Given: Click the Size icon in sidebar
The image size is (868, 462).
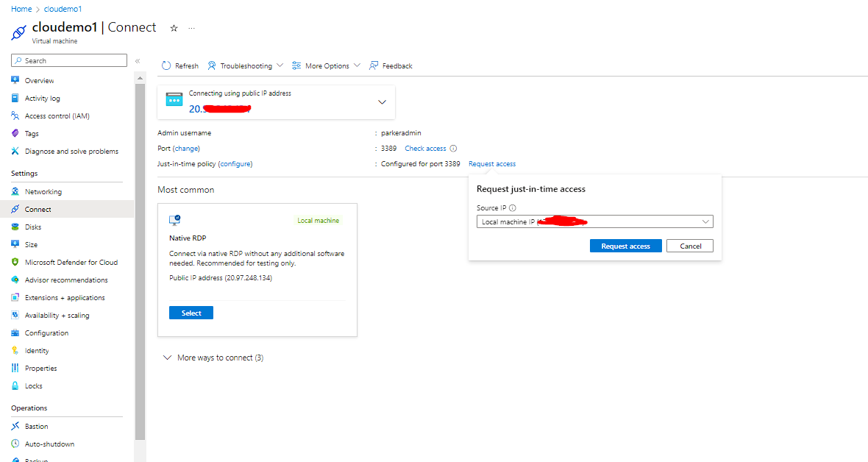Looking at the screenshot, I should pyautogui.click(x=15, y=244).
